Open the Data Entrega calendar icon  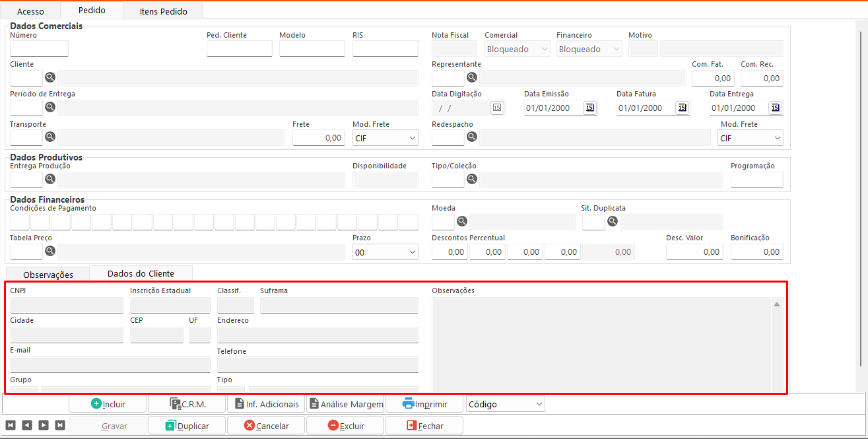pyautogui.click(x=775, y=108)
